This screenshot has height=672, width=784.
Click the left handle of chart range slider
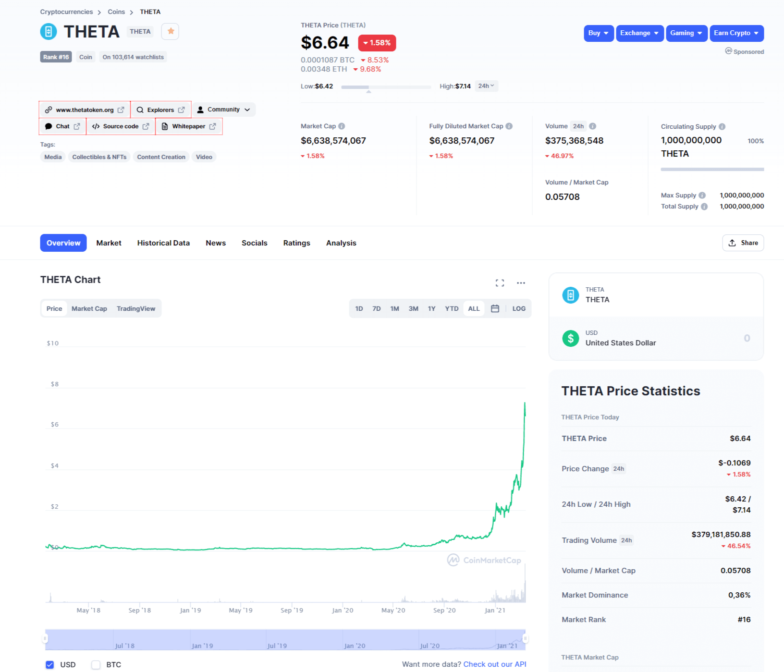click(x=45, y=639)
